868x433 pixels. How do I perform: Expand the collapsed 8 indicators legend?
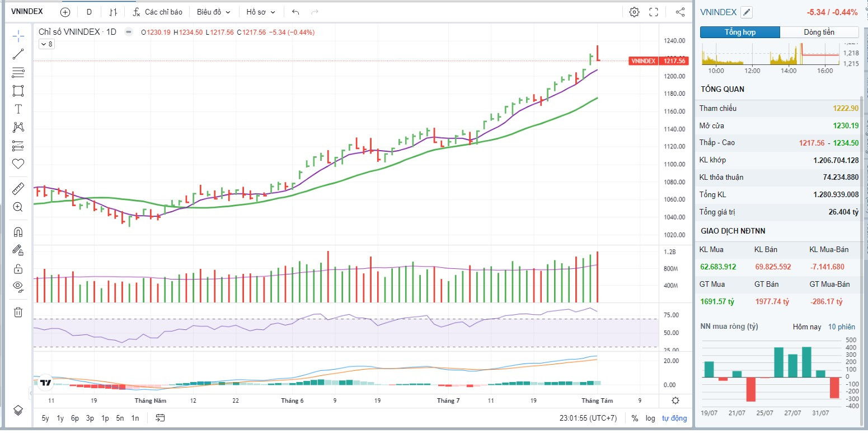click(x=46, y=44)
